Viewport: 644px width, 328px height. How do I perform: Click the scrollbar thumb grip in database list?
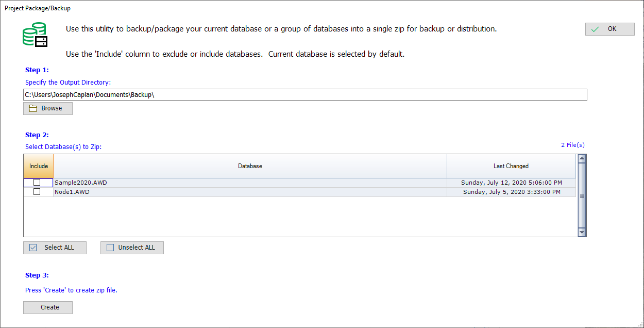(x=582, y=195)
